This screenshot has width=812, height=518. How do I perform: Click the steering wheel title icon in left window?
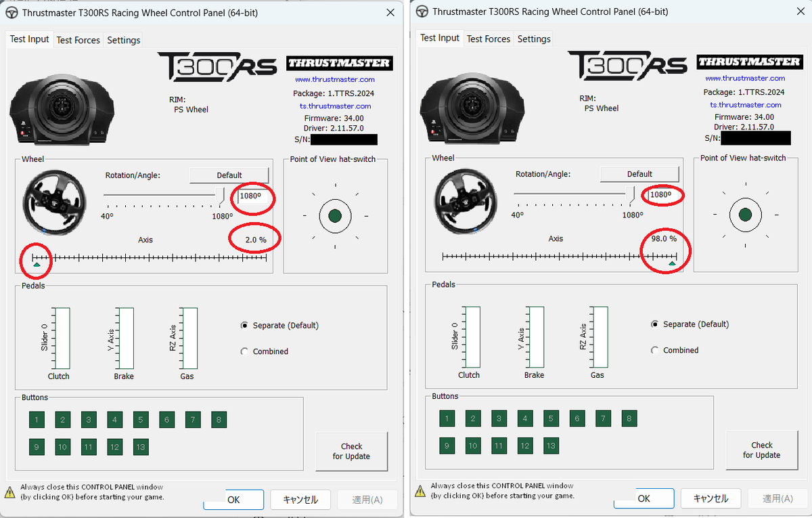[12, 13]
